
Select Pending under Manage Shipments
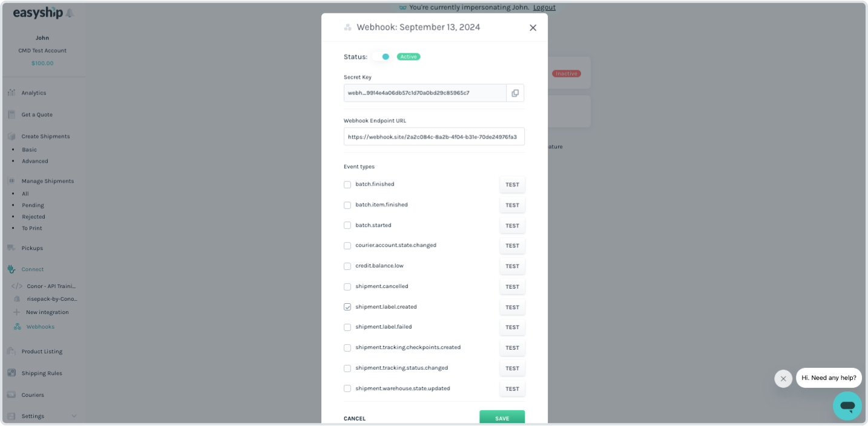point(33,205)
